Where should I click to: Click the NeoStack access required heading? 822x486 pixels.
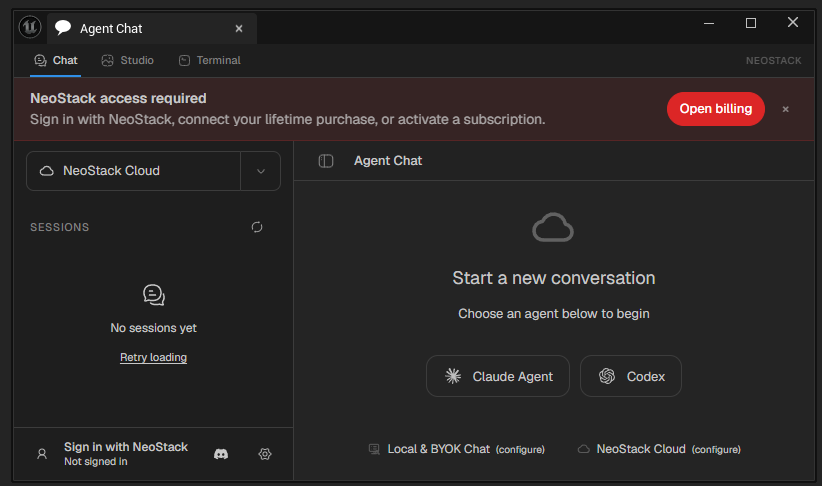pos(118,98)
